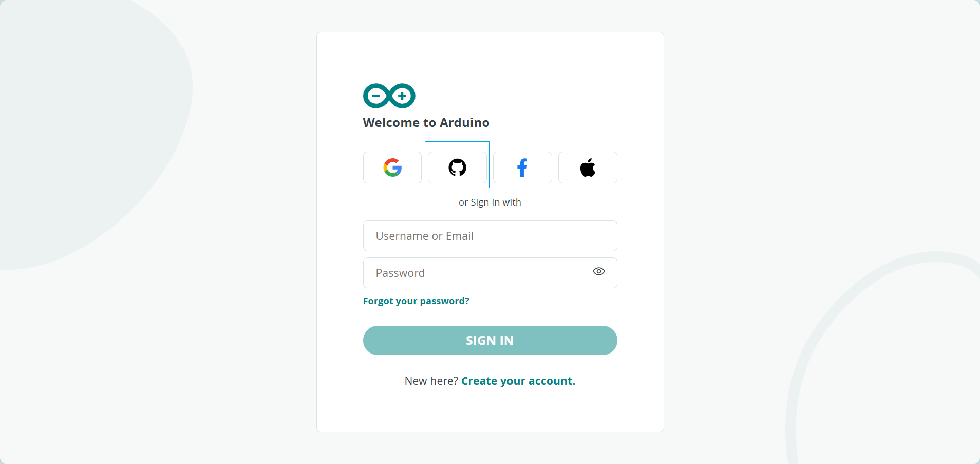Select the Facebook login icon
The width and height of the screenshot is (980, 464).
point(522,168)
